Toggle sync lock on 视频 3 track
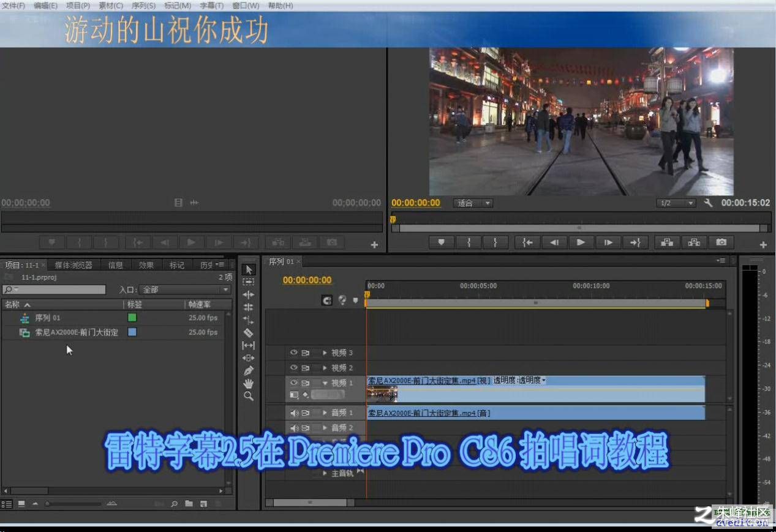This screenshot has height=532, width=776. (305, 353)
